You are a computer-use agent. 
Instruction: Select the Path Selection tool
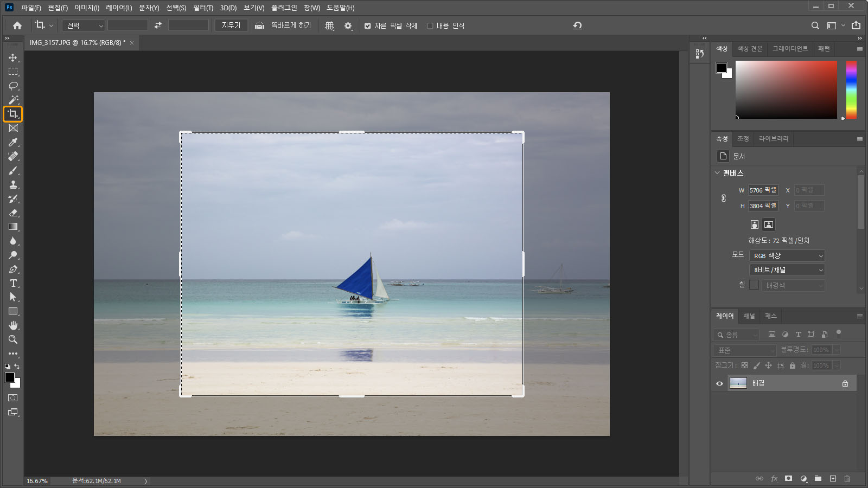13,297
